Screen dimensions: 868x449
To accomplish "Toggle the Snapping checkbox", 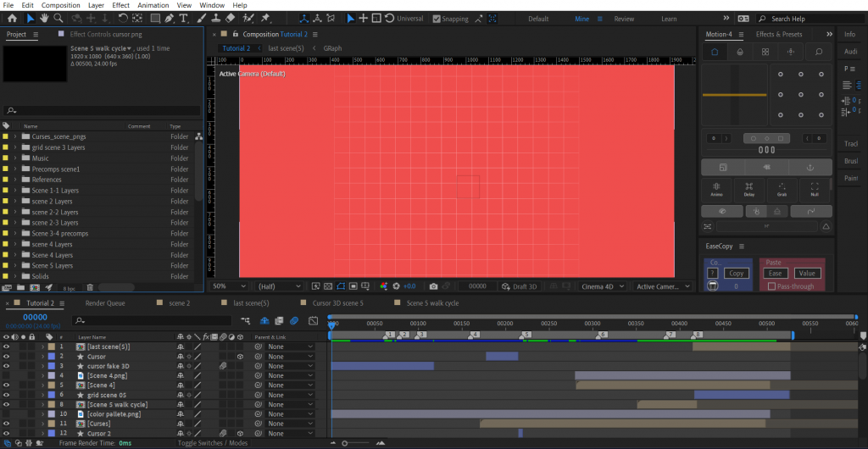I will point(437,19).
